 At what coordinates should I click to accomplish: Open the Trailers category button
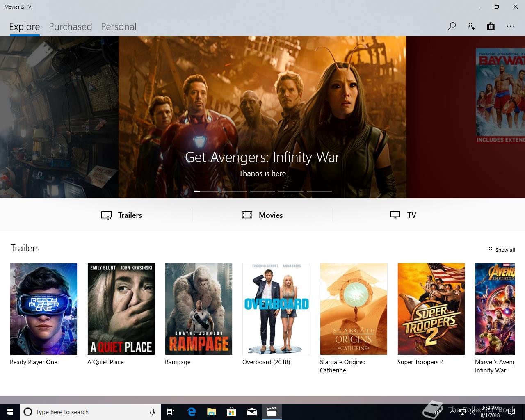[x=121, y=215]
